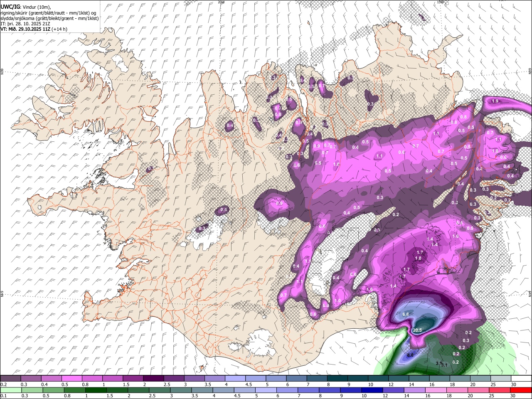Click the 1.6 snowfall value on the map

coord(369,290)
